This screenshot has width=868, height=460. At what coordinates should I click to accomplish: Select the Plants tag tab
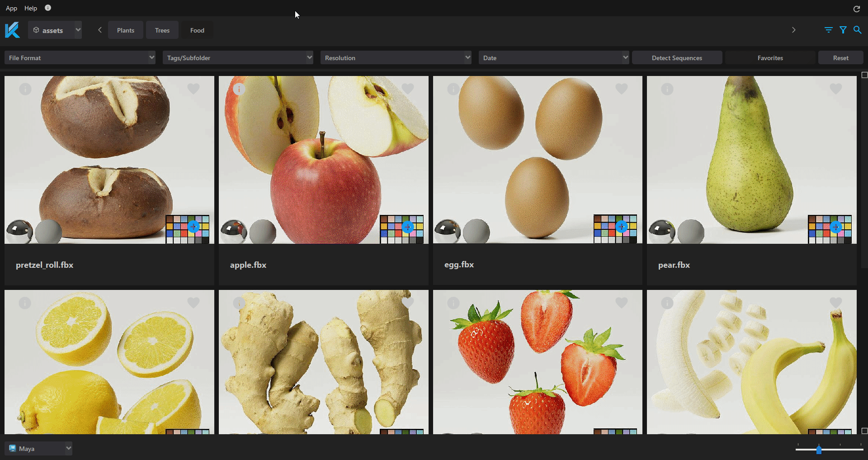[x=126, y=30]
